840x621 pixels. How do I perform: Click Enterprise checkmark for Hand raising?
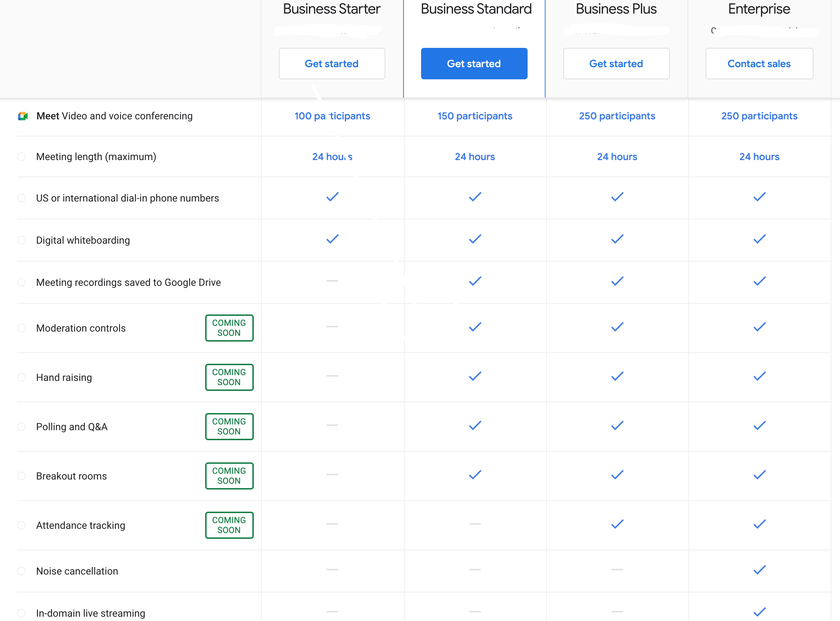(x=760, y=376)
